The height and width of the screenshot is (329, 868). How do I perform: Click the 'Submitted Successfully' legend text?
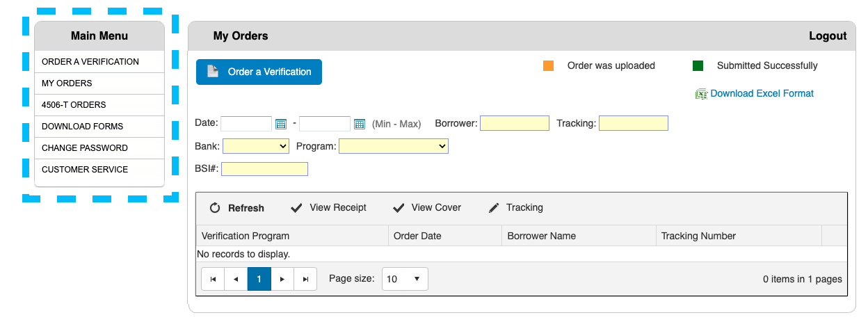tap(767, 65)
